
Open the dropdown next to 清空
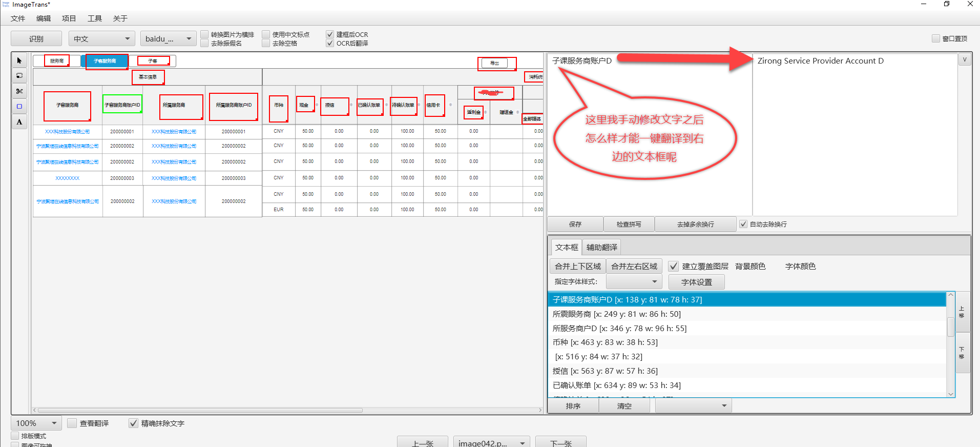coord(694,405)
